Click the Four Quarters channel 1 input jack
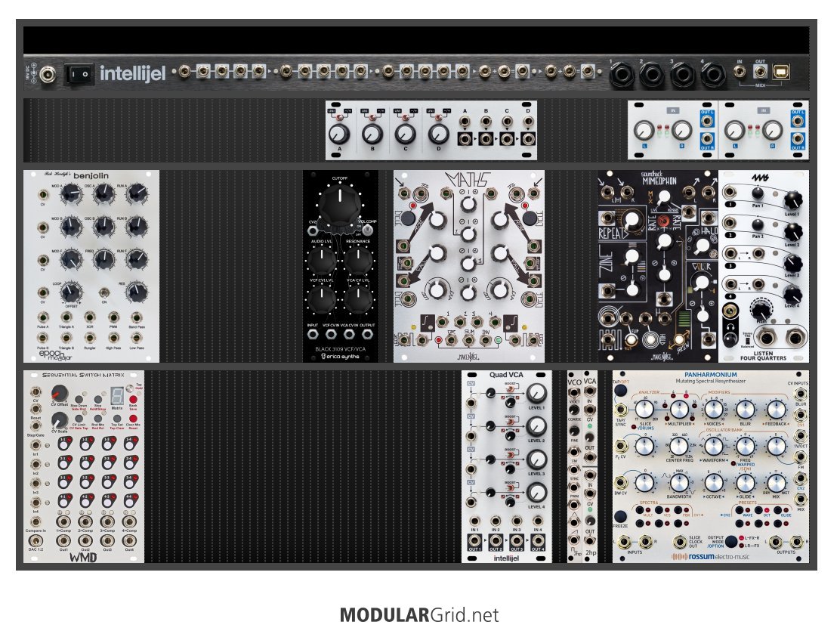The height and width of the screenshot is (631, 840). click(729, 192)
